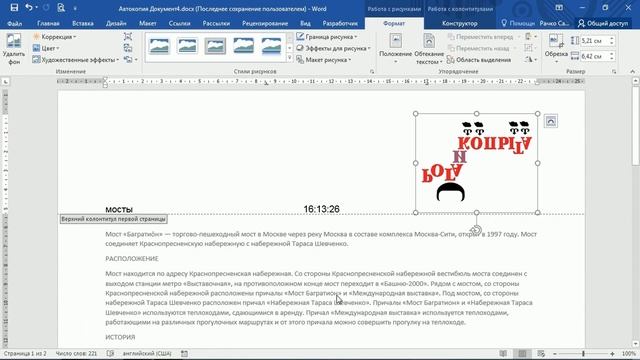Open the Коррекция dropdown
This screenshot has height=360, width=640.
coord(54,37)
